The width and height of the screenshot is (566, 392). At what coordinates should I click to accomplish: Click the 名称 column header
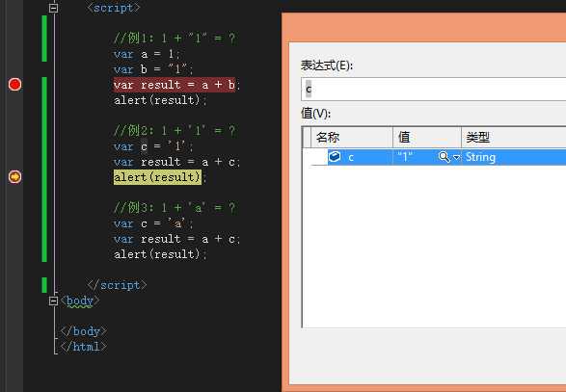[x=352, y=138]
